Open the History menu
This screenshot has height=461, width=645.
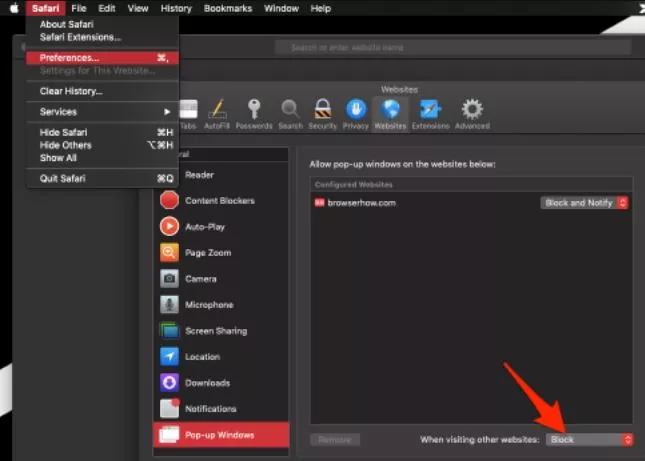pos(176,8)
